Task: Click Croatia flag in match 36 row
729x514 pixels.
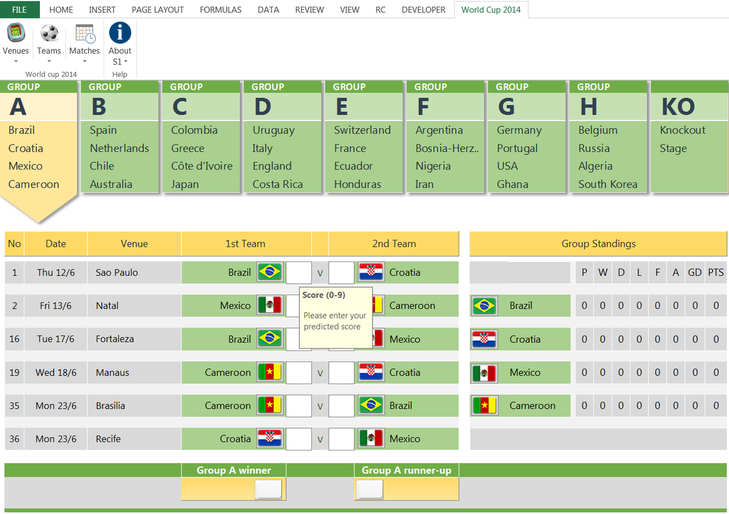Action: point(270,438)
